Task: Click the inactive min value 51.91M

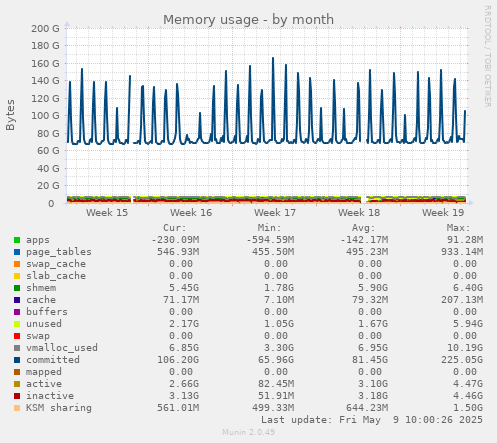Action: pyautogui.click(x=276, y=396)
